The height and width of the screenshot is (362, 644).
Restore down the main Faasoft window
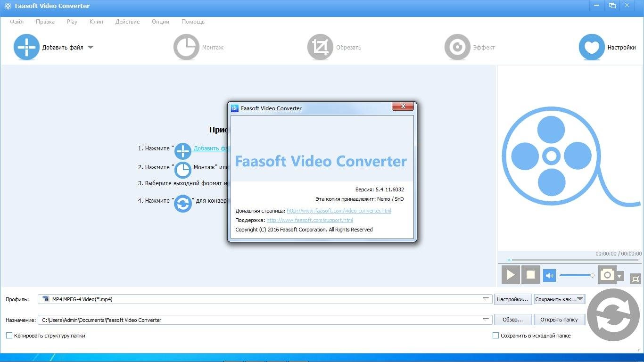tap(612, 5)
